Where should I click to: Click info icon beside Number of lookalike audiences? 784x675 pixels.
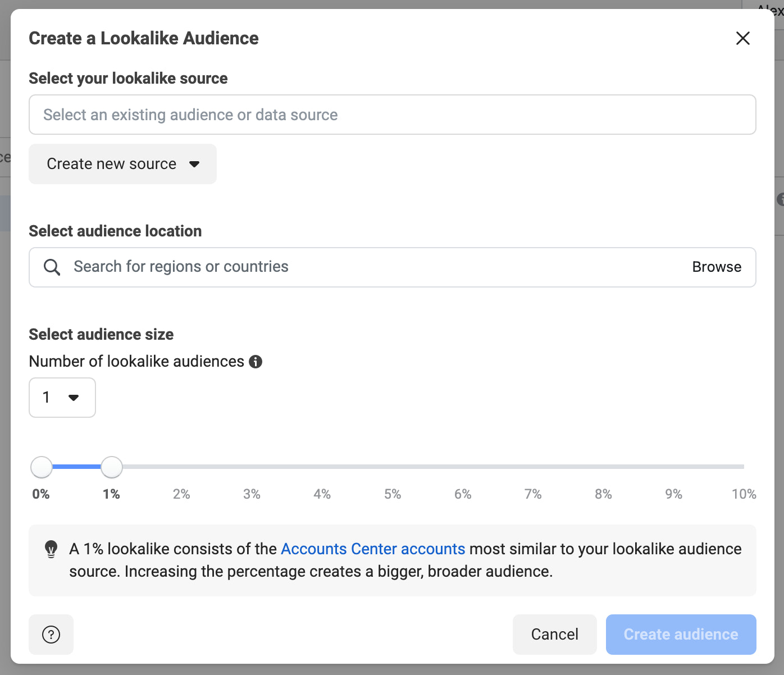click(256, 362)
